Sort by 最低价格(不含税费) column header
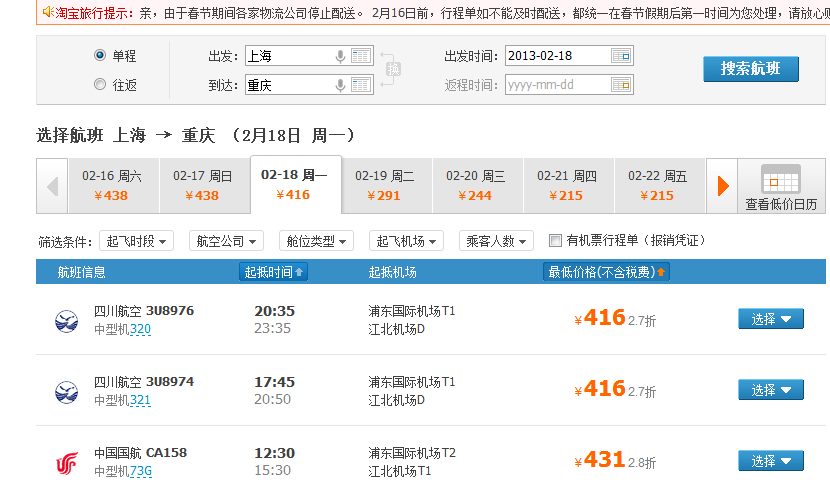830x485 pixels. point(606,272)
